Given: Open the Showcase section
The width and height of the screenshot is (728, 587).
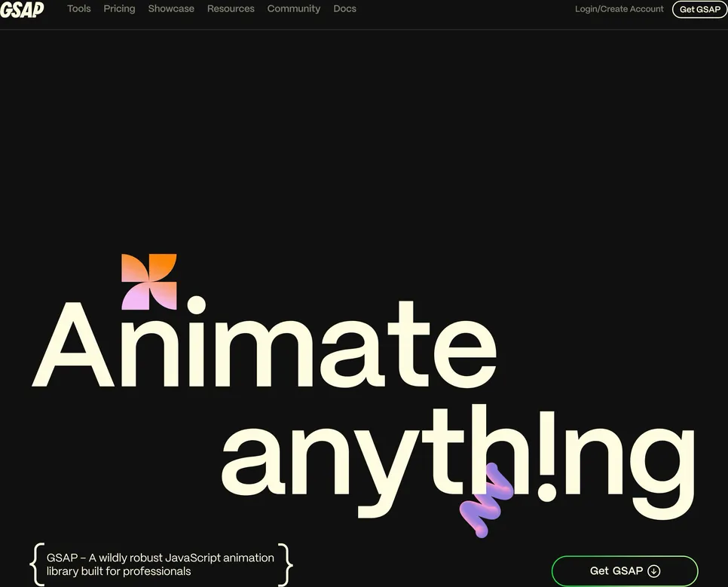Looking at the screenshot, I should pyautogui.click(x=171, y=9).
